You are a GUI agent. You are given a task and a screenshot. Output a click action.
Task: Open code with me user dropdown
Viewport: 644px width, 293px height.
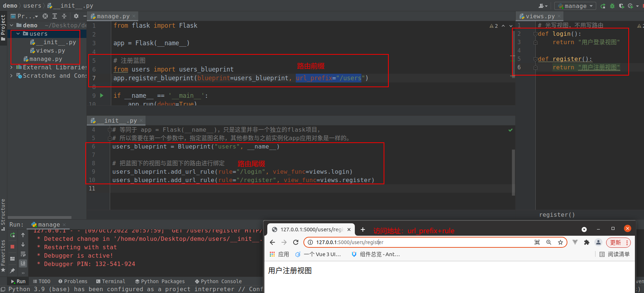(543, 6)
